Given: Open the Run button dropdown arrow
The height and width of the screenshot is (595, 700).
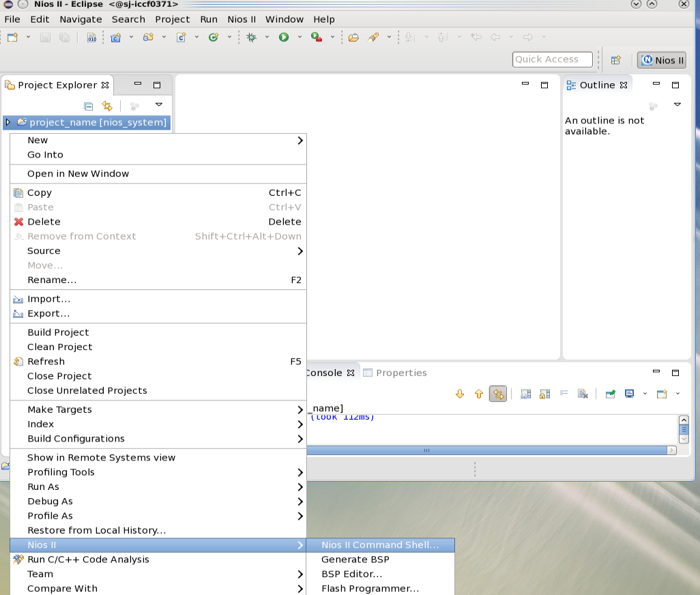Looking at the screenshot, I should click(300, 38).
